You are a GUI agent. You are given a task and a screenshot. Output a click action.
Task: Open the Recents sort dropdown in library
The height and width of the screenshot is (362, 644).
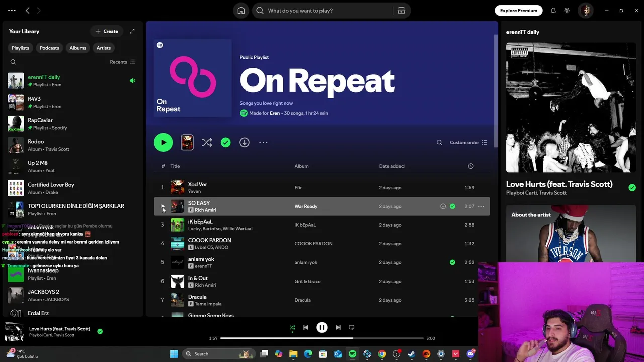click(x=122, y=62)
